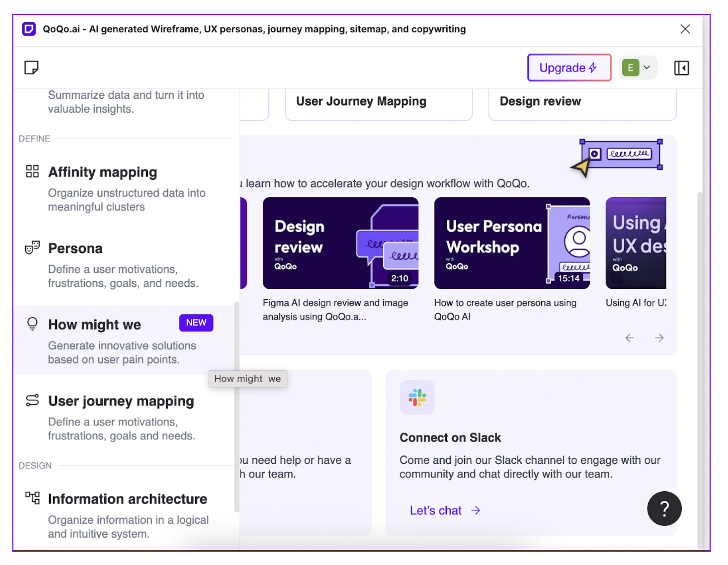
Task: Open the How might we tool
Action: (93, 324)
